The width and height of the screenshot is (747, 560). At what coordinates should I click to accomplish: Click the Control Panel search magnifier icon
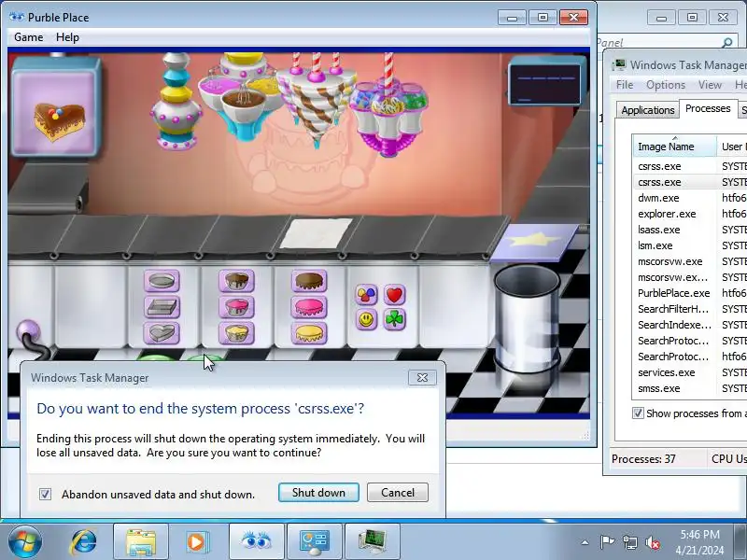[727, 43]
